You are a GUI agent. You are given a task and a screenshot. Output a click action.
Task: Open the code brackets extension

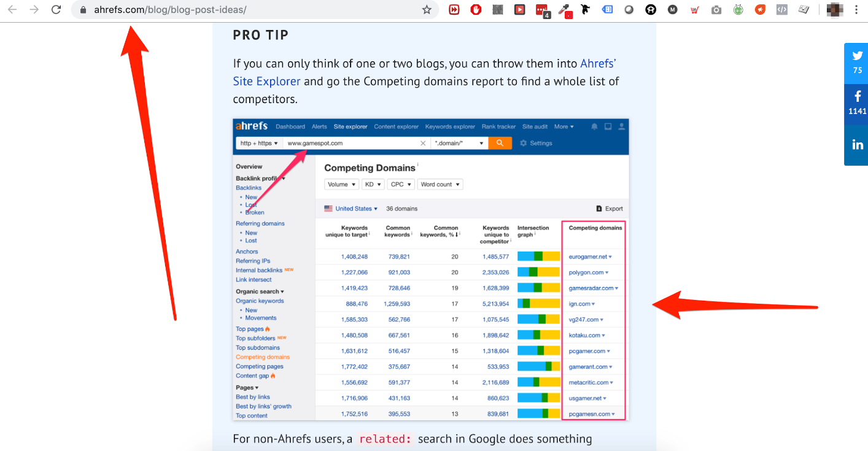tap(781, 10)
